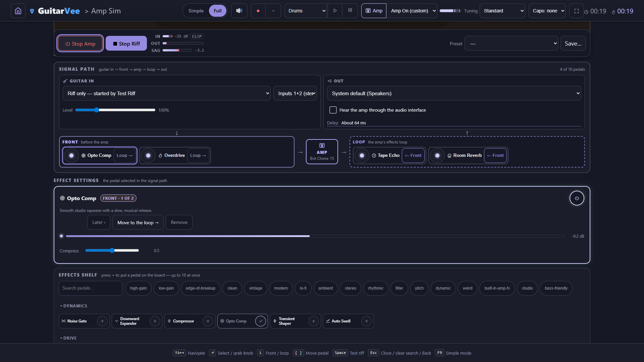Toggle the Tape Echo footswitch

(x=362, y=156)
